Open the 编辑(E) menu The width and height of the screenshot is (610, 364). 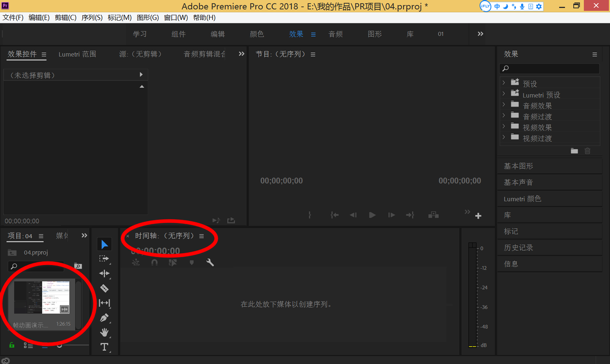click(x=39, y=17)
